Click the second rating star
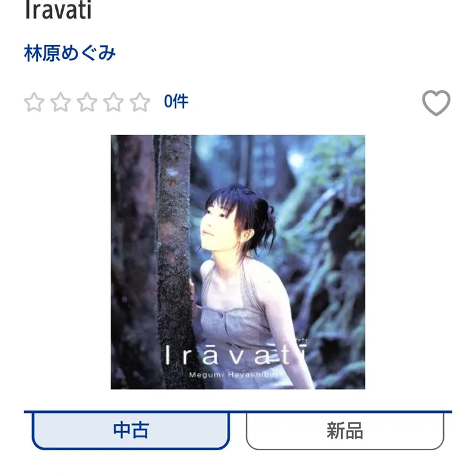The height and width of the screenshot is (476, 476). (60, 102)
